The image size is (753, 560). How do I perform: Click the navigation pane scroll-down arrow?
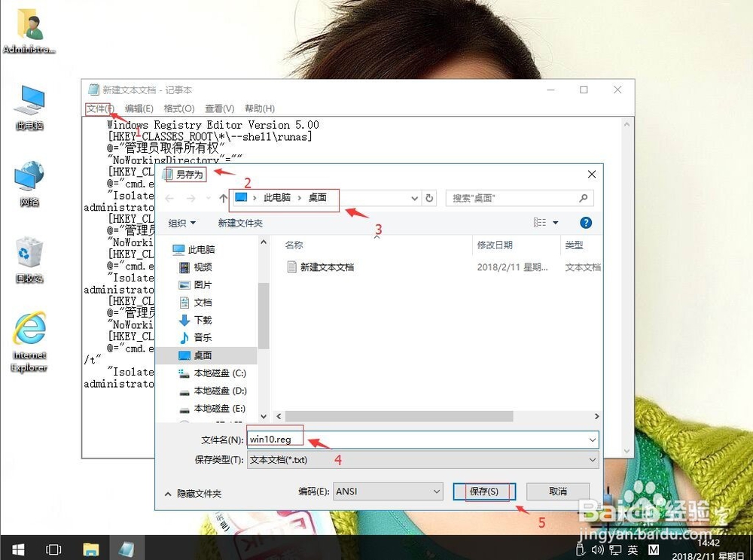tap(263, 416)
